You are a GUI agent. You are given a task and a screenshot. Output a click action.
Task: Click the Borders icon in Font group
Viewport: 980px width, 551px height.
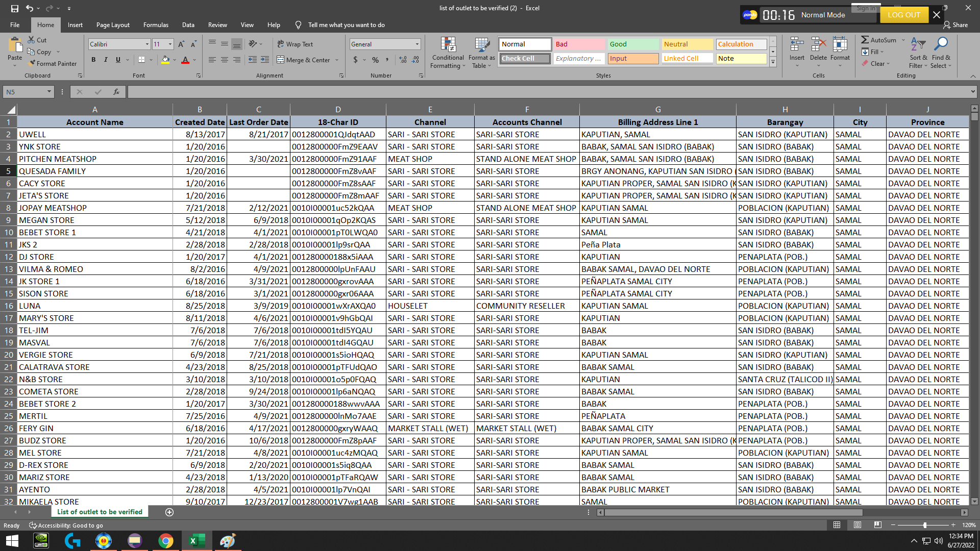tap(141, 60)
